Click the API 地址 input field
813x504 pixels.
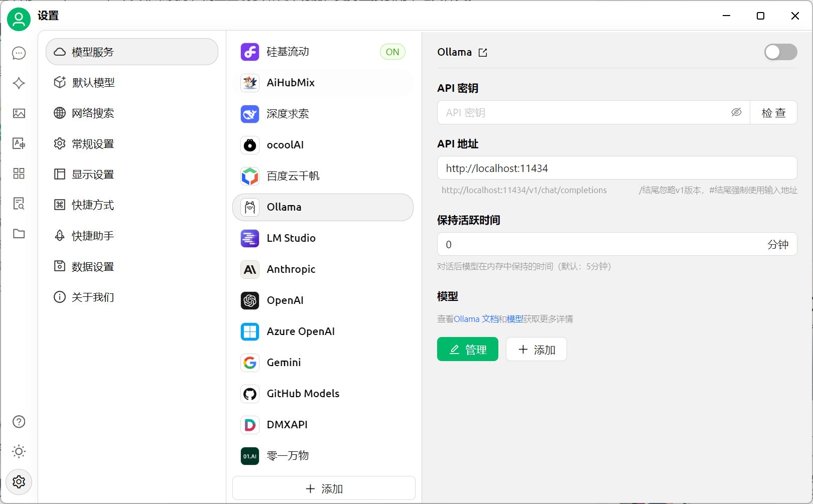pos(617,168)
